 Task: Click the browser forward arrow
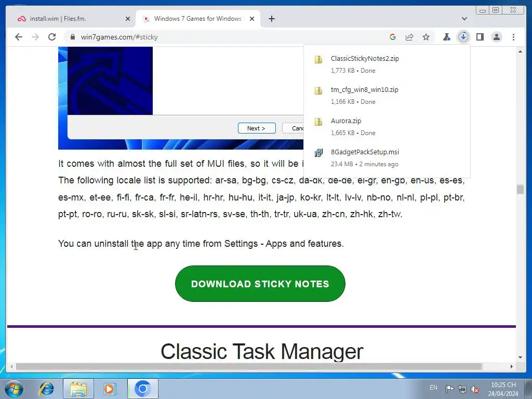[x=35, y=37]
